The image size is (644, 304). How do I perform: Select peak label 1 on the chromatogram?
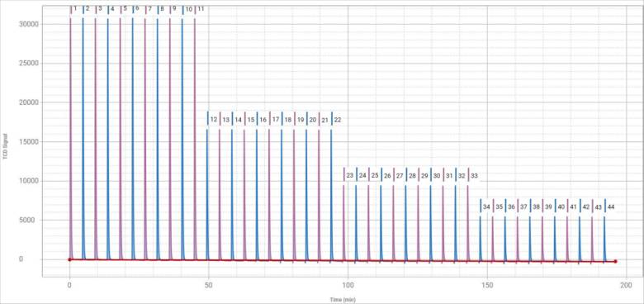pyautogui.click(x=75, y=8)
